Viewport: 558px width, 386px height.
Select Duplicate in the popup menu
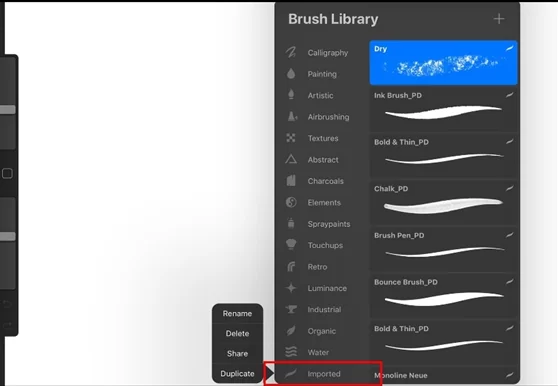[237, 374]
